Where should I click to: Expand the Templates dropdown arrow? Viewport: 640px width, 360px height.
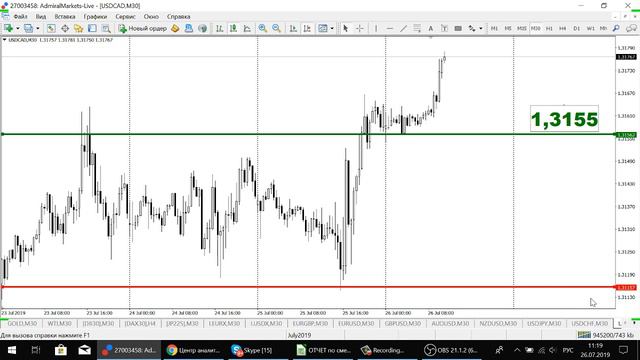click(332, 28)
